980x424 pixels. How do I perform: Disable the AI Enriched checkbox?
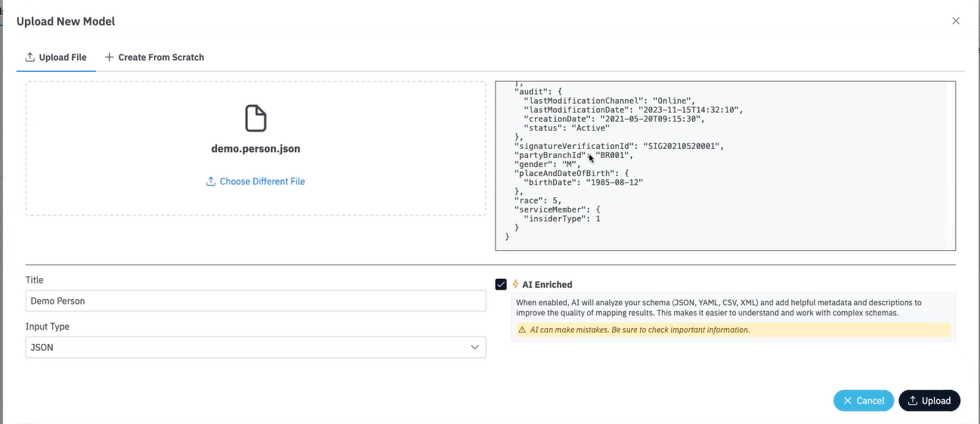(501, 284)
